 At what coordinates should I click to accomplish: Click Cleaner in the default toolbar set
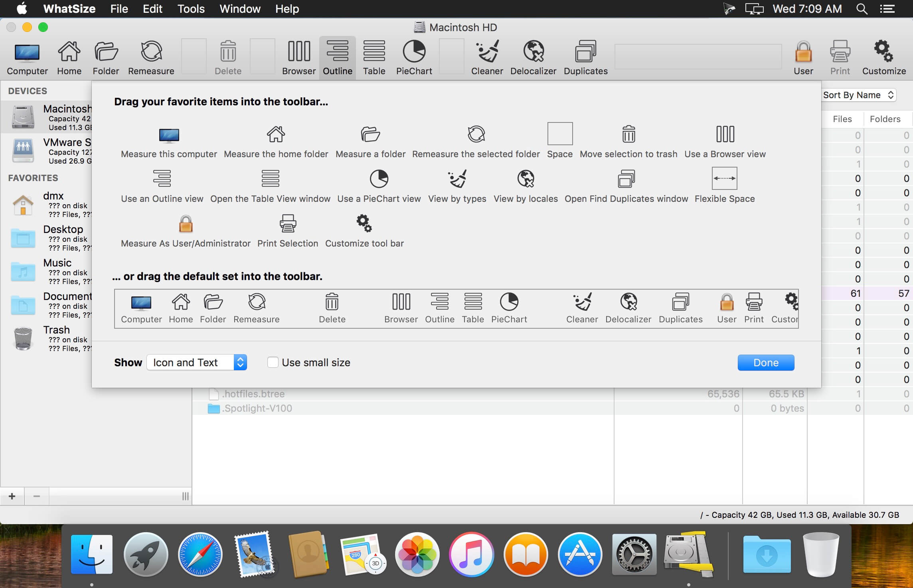click(582, 308)
